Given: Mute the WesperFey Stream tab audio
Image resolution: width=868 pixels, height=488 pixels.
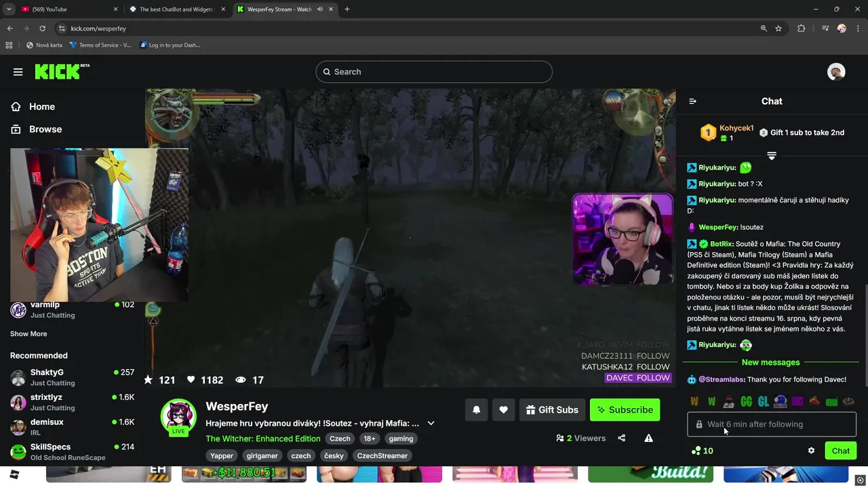Looking at the screenshot, I should [319, 9].
